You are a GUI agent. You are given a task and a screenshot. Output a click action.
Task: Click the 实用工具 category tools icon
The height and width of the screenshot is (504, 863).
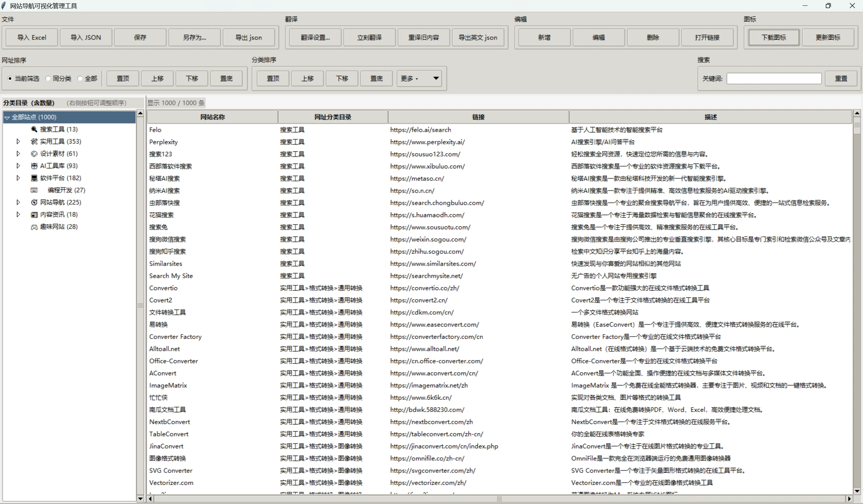34,141
